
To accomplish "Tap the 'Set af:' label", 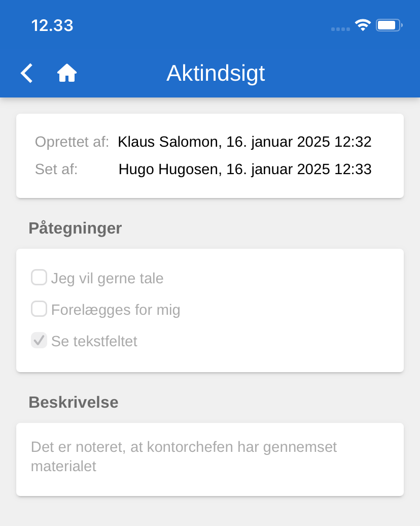I will click(56, 169).
